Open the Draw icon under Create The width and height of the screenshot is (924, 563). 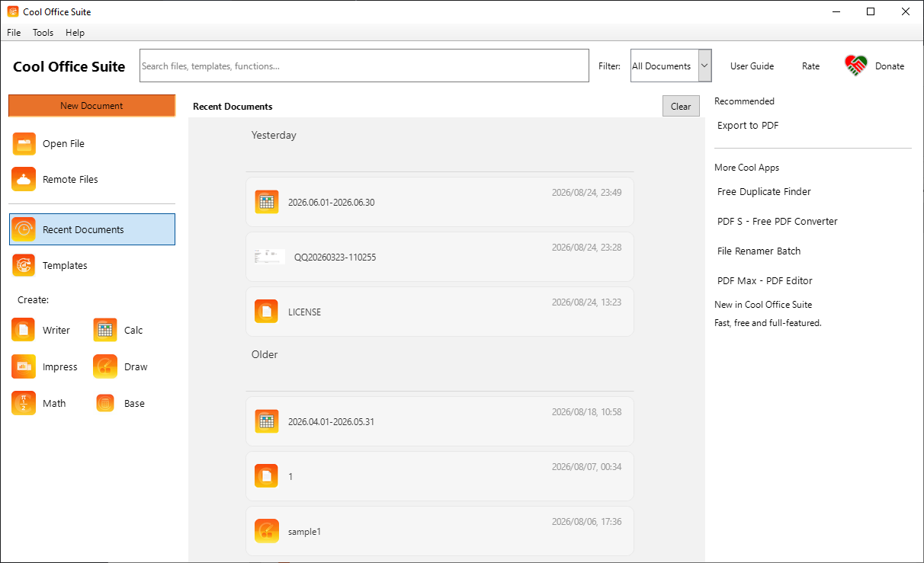coord(105,366)
